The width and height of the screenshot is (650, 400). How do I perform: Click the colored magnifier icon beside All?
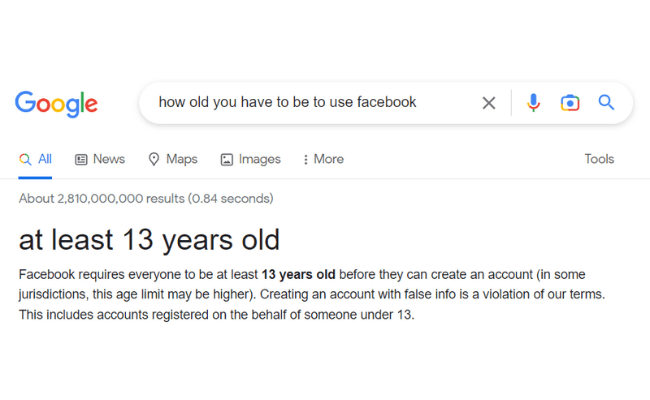(x=25, y=160)
